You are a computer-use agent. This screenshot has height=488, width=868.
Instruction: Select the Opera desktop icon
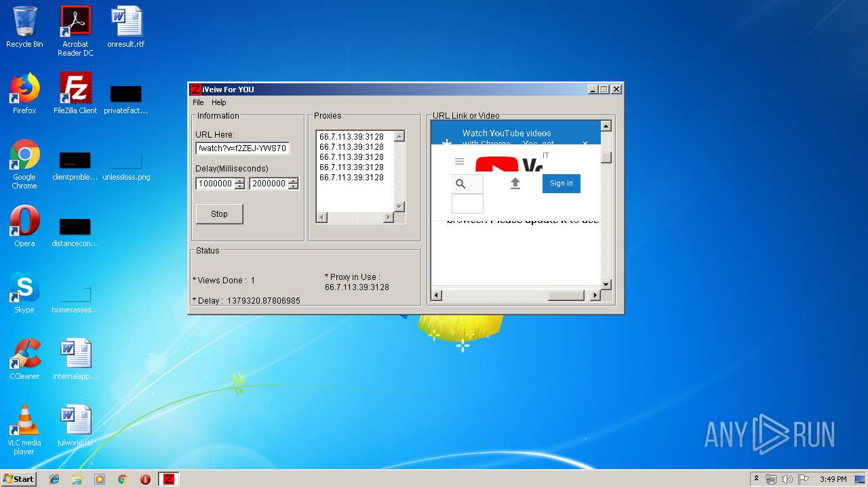pyautogui.click(x=24, y=227)
